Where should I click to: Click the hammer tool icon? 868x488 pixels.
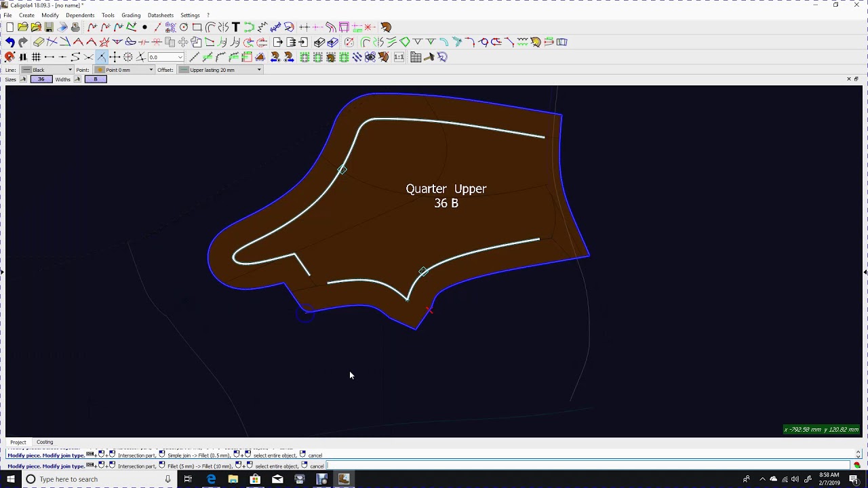[x=429, y=57]
